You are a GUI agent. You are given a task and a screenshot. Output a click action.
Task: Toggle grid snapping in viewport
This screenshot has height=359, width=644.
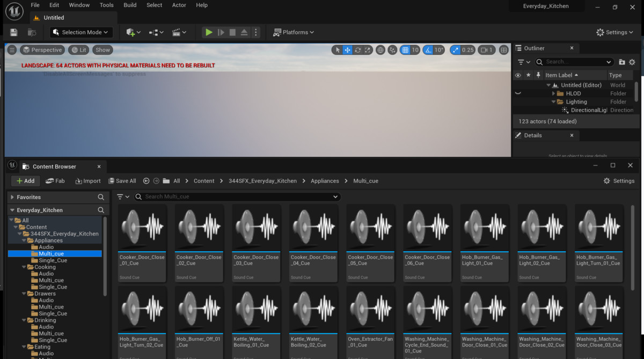tap(405, 50)
